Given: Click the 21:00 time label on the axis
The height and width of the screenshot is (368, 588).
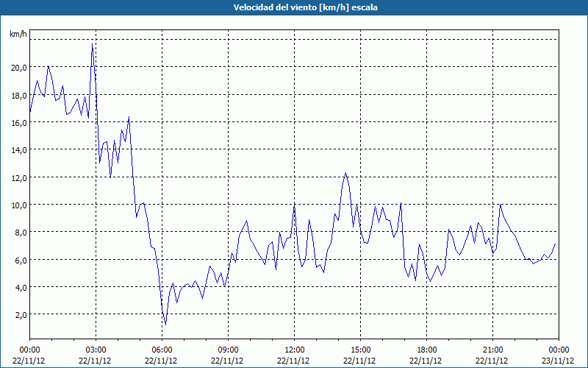Looking at the screenshot, I should (492, 350).
